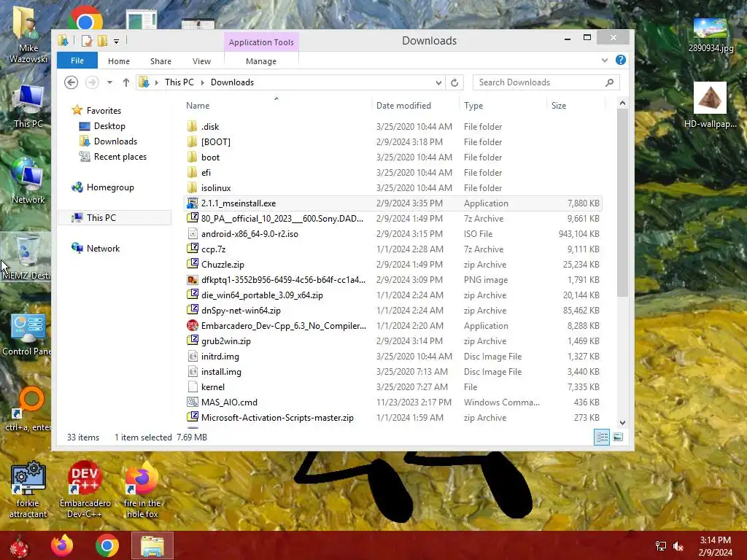Select the isolinux folder
The image size is (747, 560).
pos(216,188)
